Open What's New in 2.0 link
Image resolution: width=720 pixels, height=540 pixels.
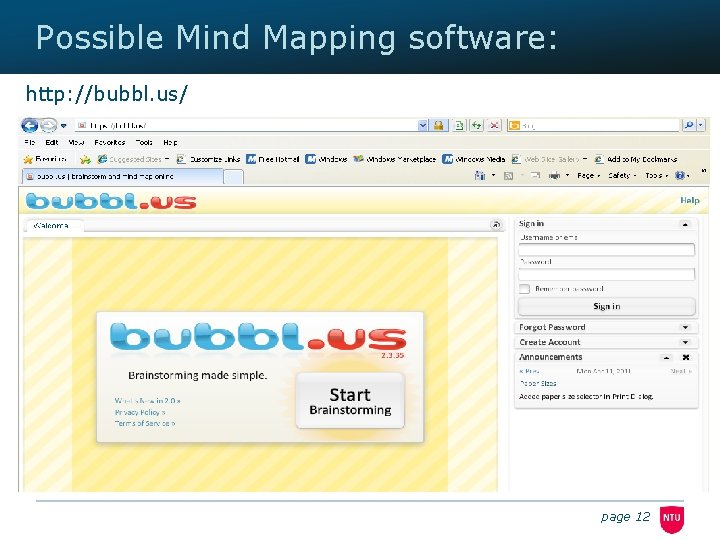coord(147,401)
